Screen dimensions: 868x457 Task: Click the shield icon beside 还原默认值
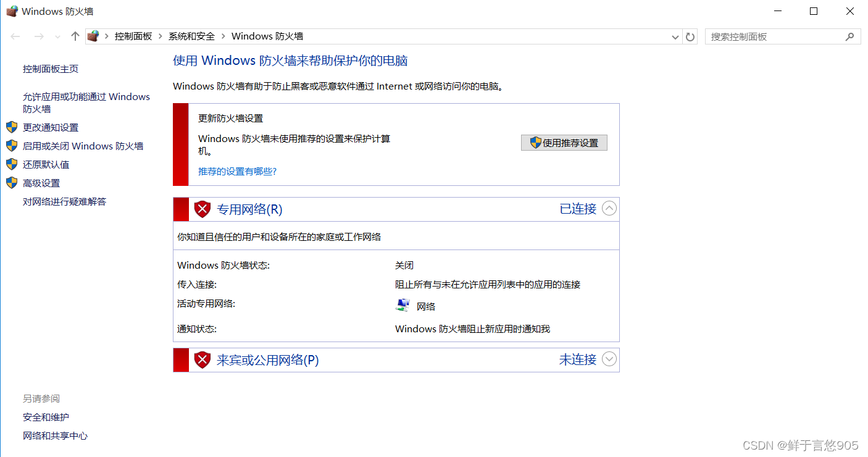(x=12, y=164)
